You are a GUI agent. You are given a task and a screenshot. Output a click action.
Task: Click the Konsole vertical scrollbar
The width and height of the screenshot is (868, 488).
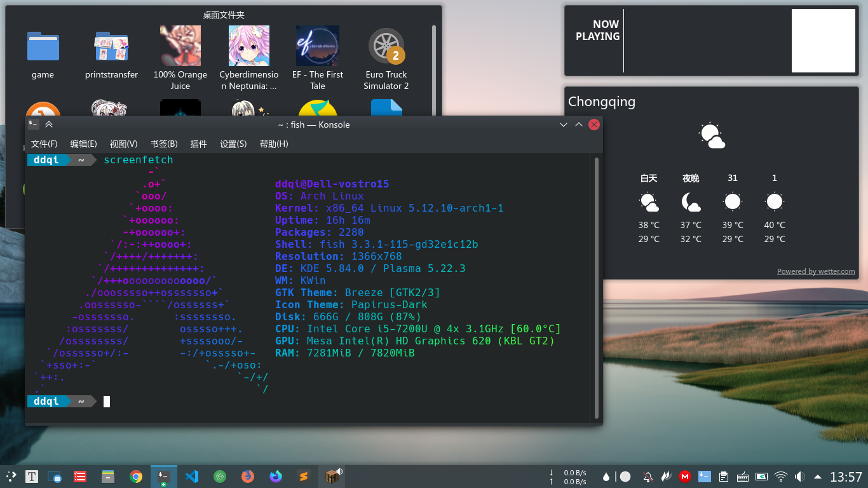click(597, 288)
